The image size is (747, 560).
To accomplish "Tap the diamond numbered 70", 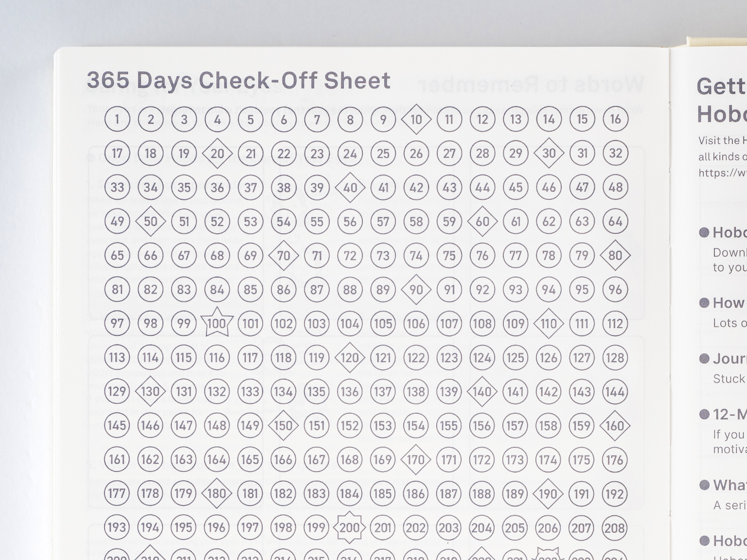I will 284,255.
